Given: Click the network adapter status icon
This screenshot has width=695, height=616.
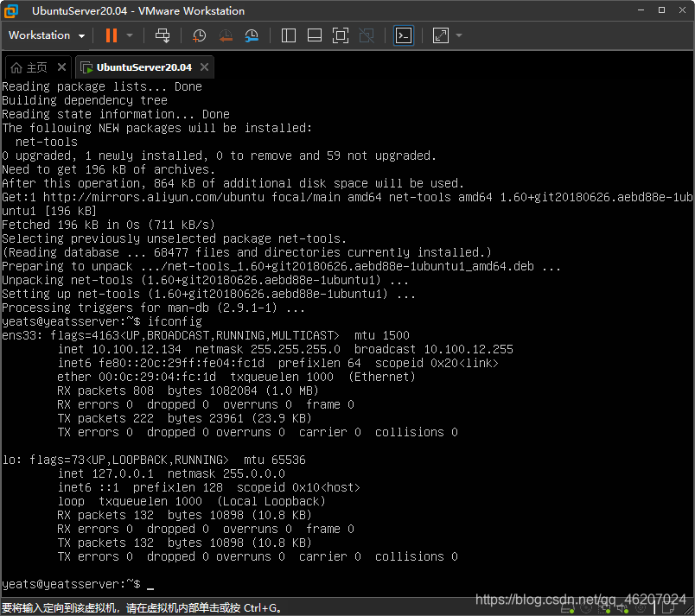Looking at the screenshot, I should [x=604, y=608].
